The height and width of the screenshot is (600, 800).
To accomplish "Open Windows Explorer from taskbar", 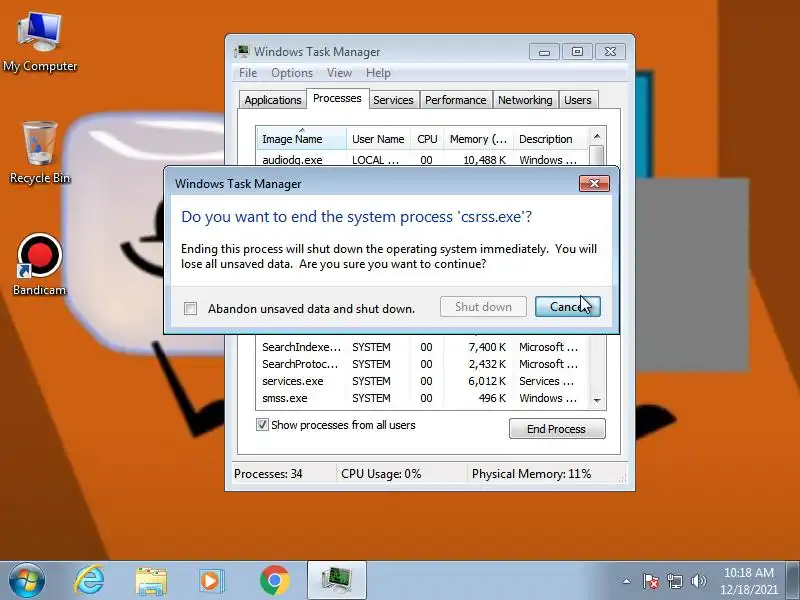I will 151,581.
